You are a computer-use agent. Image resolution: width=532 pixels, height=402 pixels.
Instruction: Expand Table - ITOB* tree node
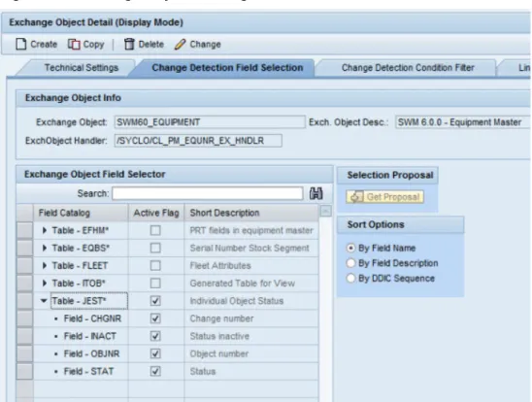[44, 284]
